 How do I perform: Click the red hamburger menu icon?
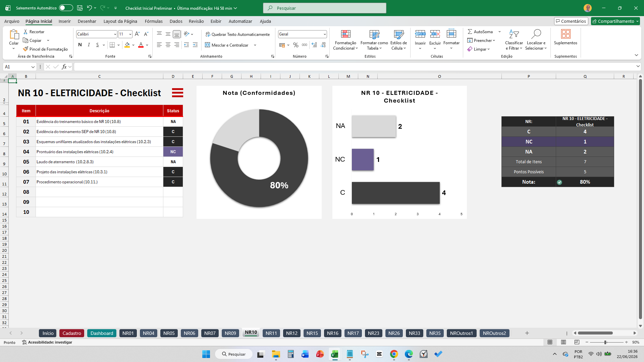(x=177, y=93)
